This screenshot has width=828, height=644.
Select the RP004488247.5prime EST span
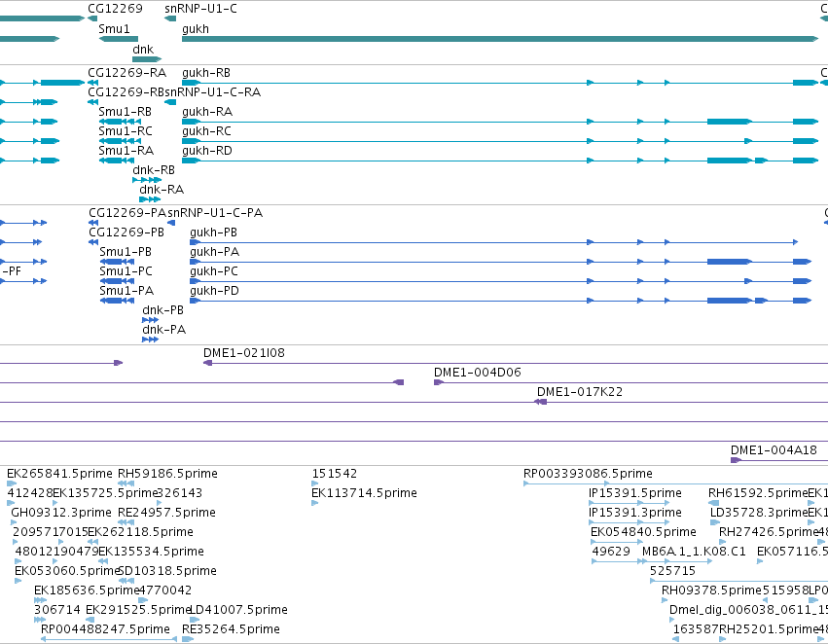[109, 639]
